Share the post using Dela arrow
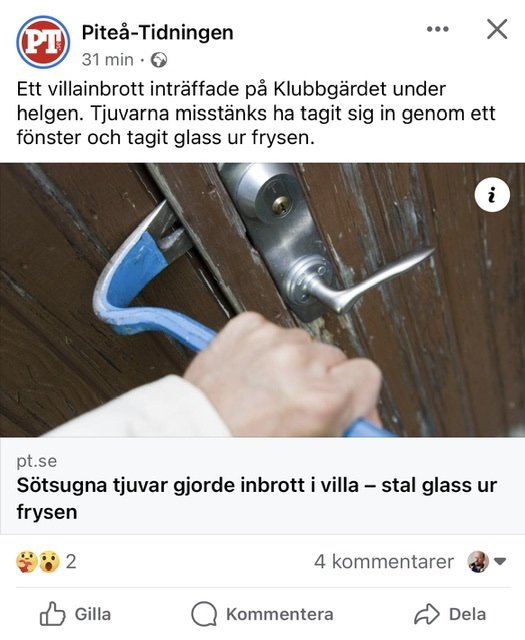This screenshot has width=525, height=640. click(x=450, y=614)
